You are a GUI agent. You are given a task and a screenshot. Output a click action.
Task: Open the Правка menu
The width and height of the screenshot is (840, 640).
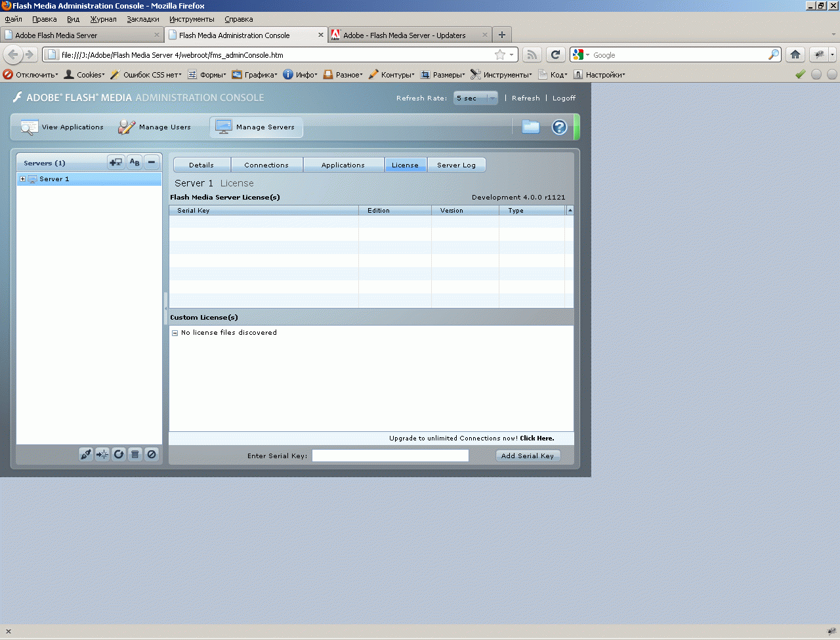tap(45, 19)
